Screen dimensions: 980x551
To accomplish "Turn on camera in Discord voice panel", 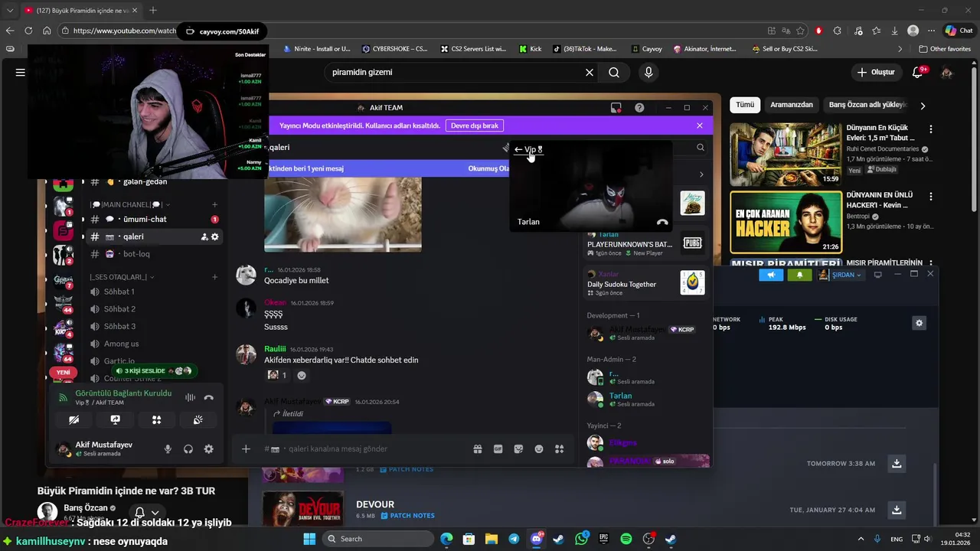I will [x=74, y=419].
